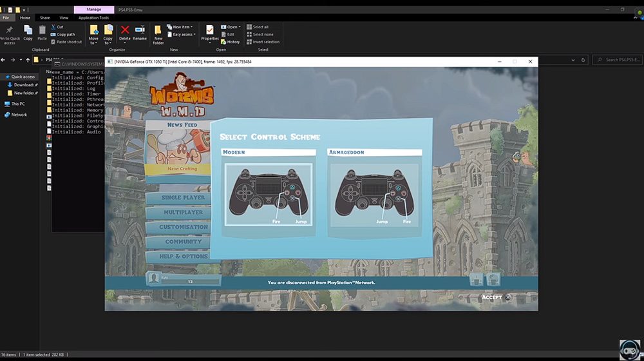Click the player profile avatar icon
Image resolution: width=644 pixels, height=361 pixels.
click(154, 278)
